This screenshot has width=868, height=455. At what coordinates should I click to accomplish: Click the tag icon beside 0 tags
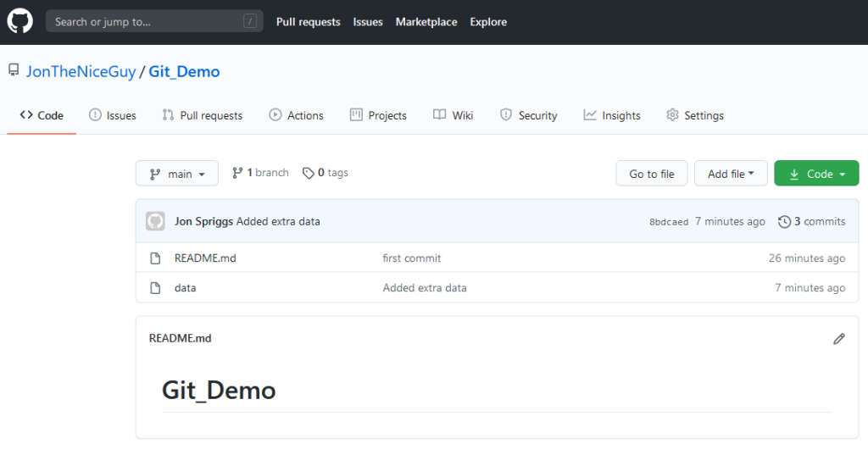point(309,173)
